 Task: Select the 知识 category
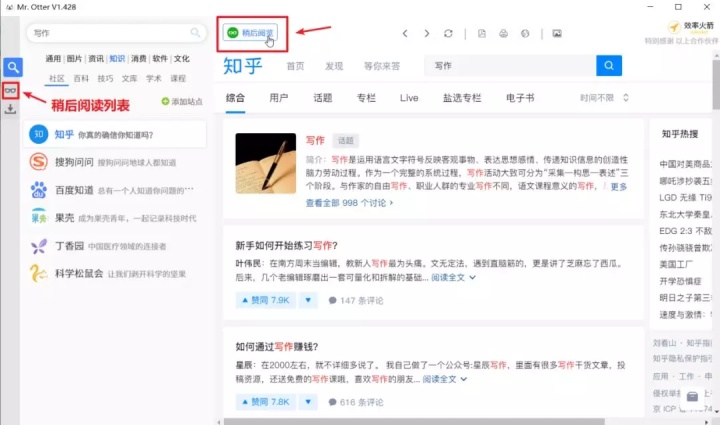(117, 59)
